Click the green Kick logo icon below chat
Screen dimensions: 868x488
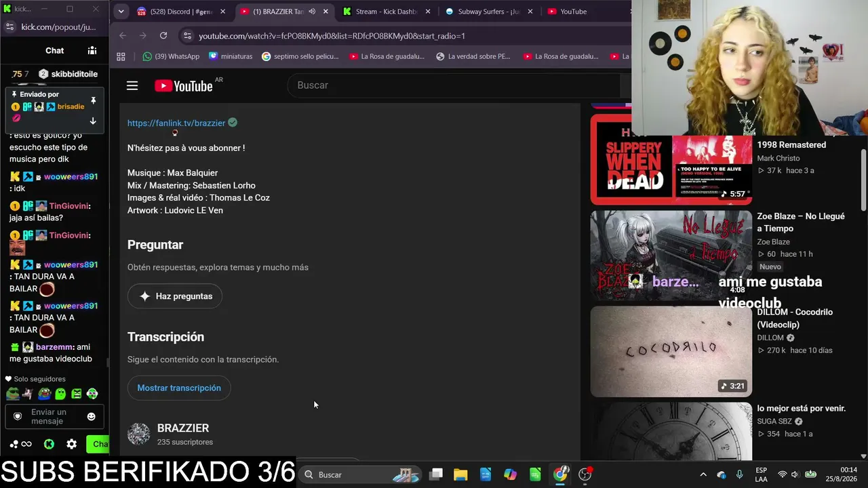[49, 444]
